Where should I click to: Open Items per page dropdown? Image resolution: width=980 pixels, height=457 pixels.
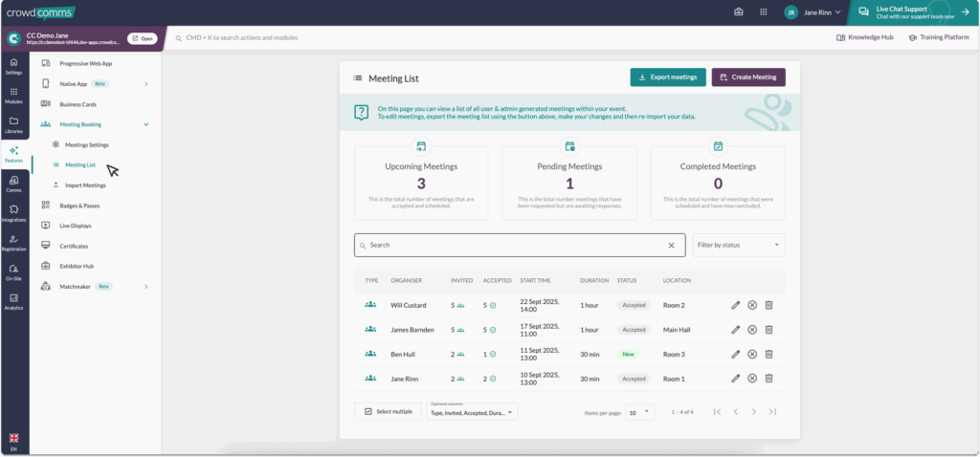coord(639,411)
